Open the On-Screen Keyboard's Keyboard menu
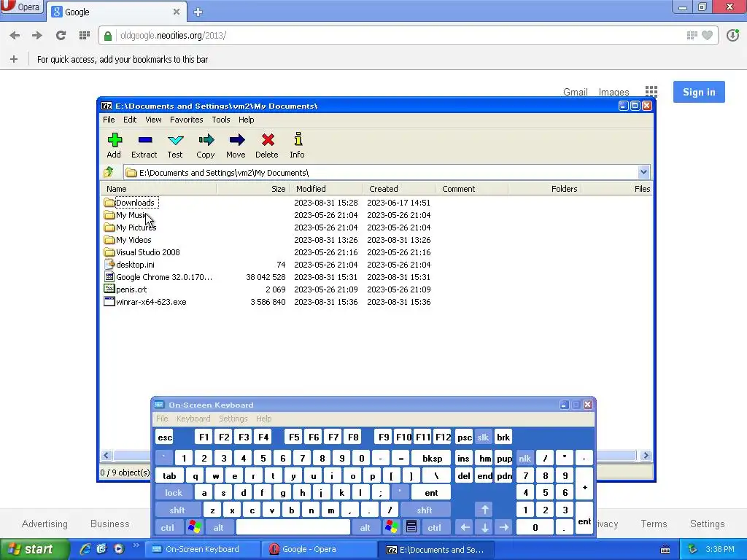The width and height of the screenshot is (747, 560). tap(193, 419)
